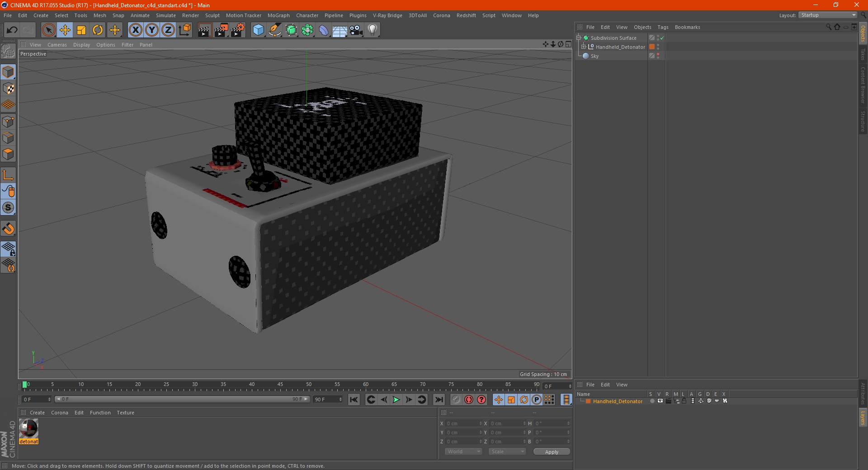Expand the Handheld_Detonator object
868x470 pixels.
pyautogui.click(x=584, y=47)
